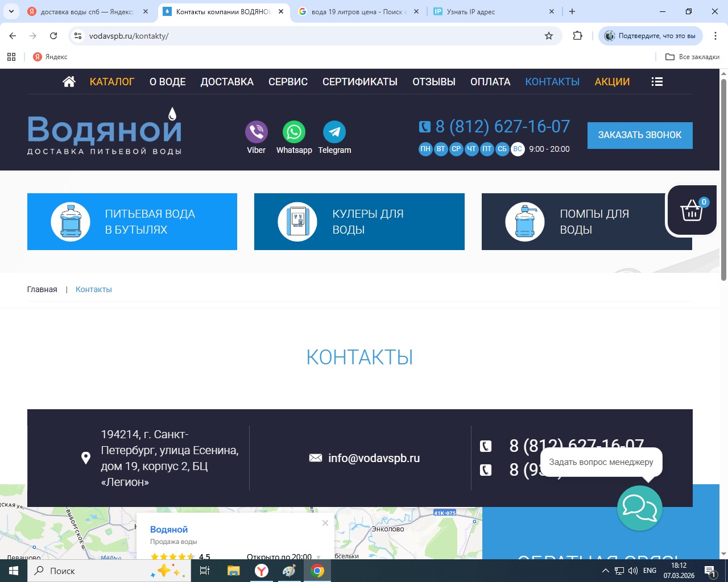Close the Водяной map info card
Viewport: 728px width, 582px height.
pyautogui.click(x=325, y=523)
